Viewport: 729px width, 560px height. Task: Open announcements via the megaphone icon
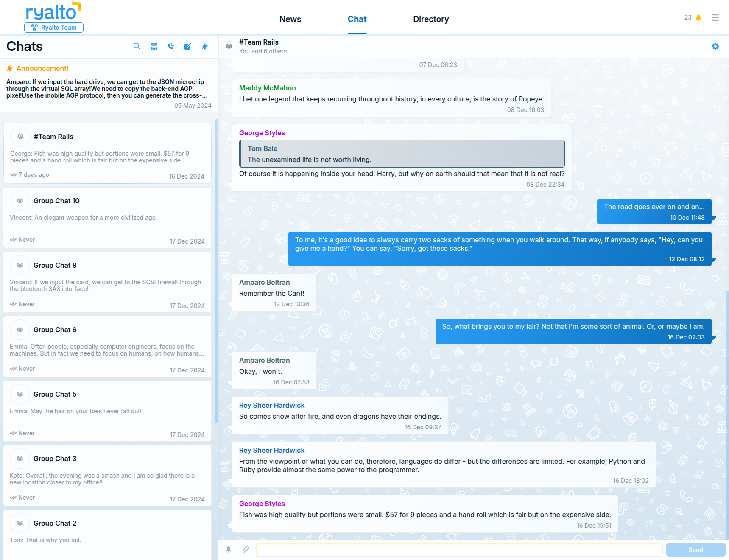click(205, 46)
